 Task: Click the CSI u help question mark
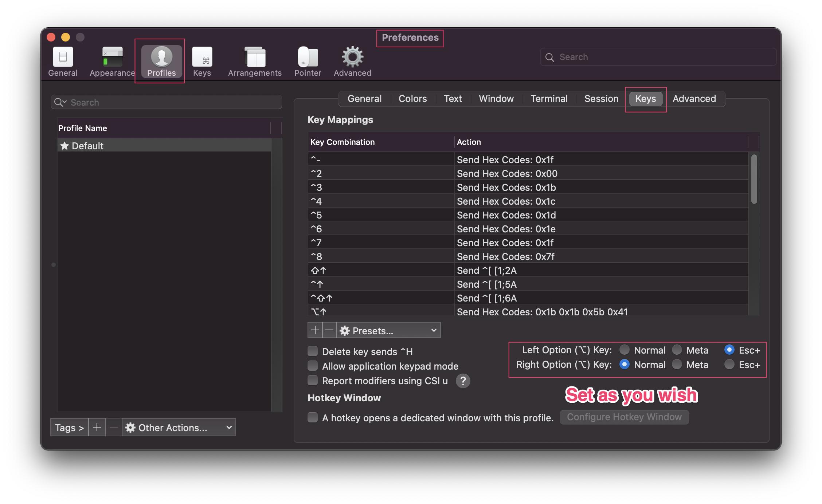click(x=463, y=381)
